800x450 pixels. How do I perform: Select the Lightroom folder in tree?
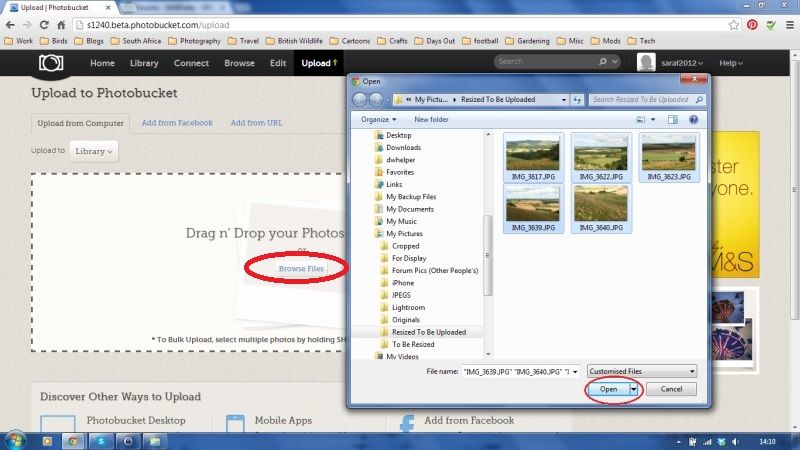(403, 308)
